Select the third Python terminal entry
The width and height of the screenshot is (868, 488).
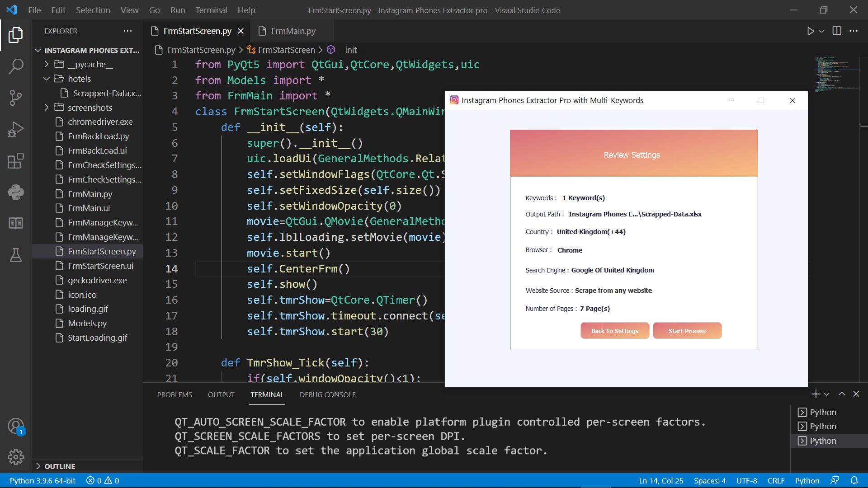[x=829, y=441]
